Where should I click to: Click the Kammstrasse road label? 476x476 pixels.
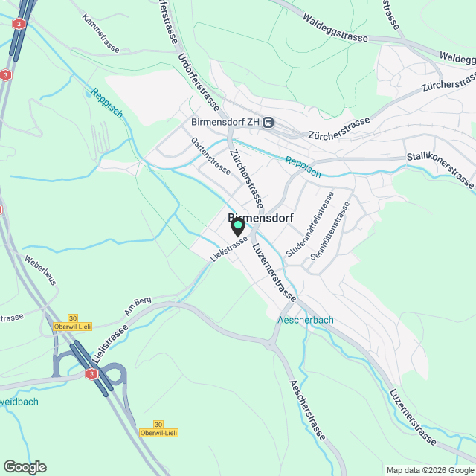point(100,33)
